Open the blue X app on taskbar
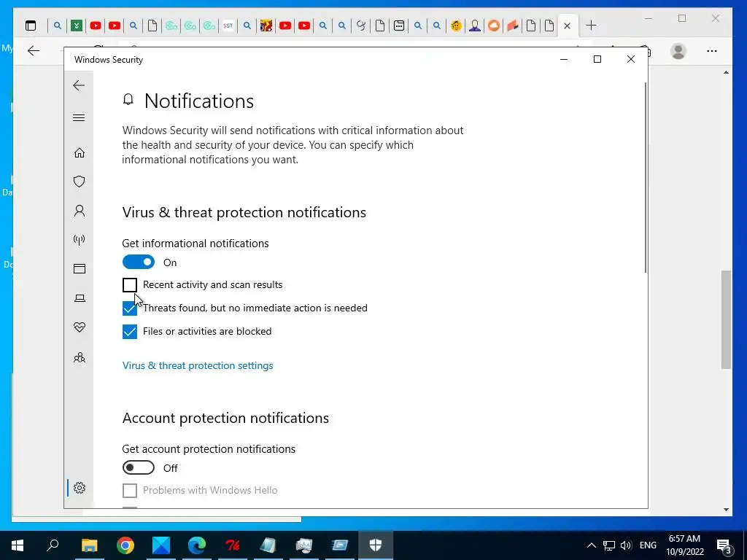Viewport: 747px width, 560px height. tap(161, 545)
